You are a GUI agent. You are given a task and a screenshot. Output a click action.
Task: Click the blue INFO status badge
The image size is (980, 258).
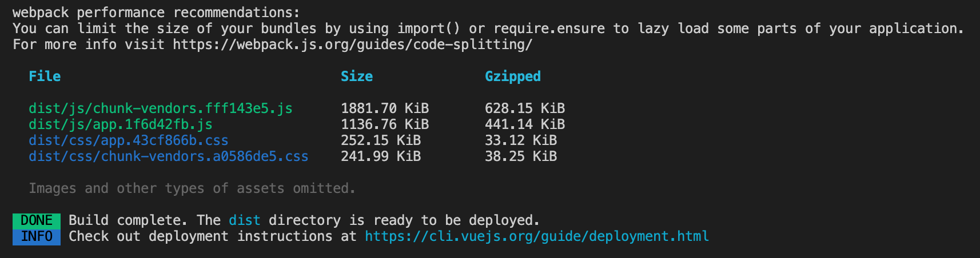37,237
